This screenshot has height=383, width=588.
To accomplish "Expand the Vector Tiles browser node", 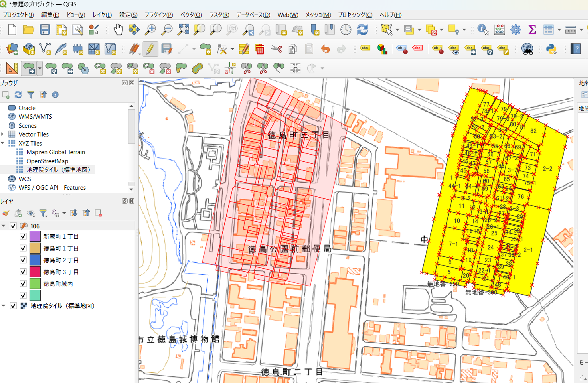I will pos(3,135).
